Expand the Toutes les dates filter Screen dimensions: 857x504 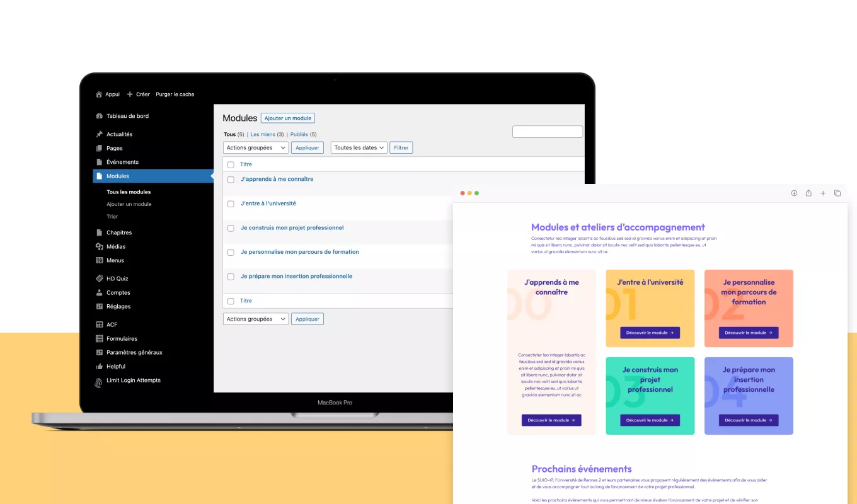click(359, 147)
